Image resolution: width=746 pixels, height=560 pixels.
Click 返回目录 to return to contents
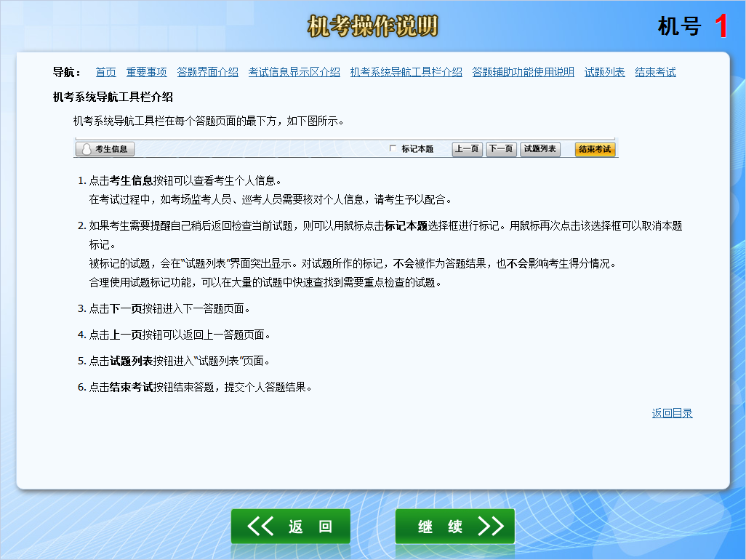click(670, 412)
